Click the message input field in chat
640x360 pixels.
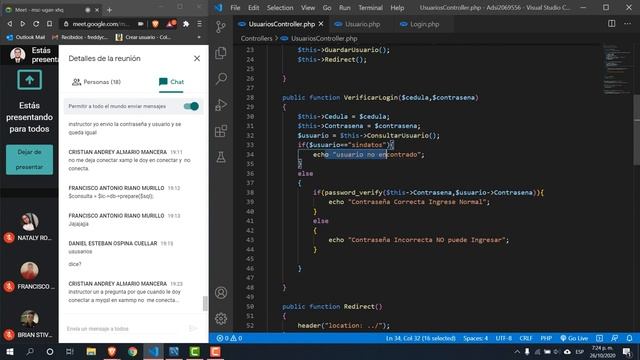[124, 329]
